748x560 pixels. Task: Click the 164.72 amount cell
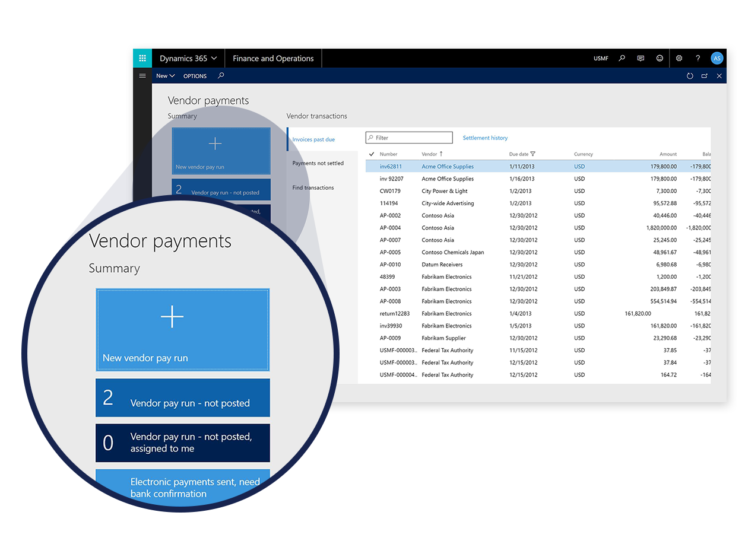668,375
